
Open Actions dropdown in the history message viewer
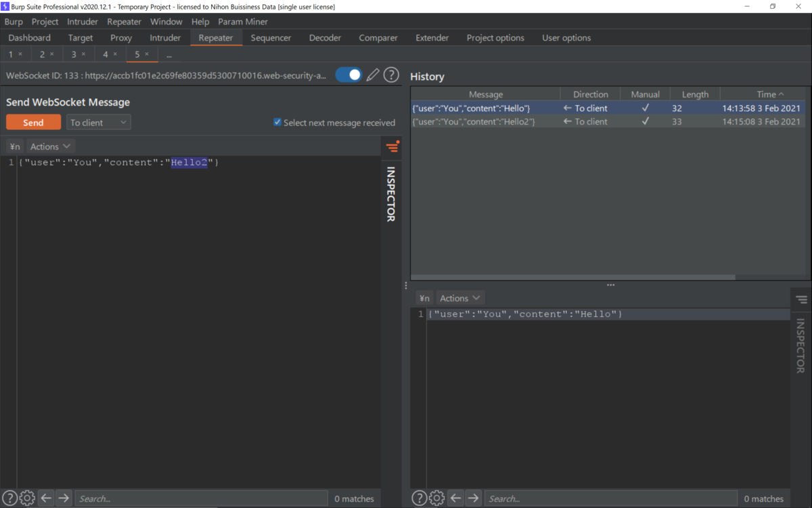pos(460,298)
